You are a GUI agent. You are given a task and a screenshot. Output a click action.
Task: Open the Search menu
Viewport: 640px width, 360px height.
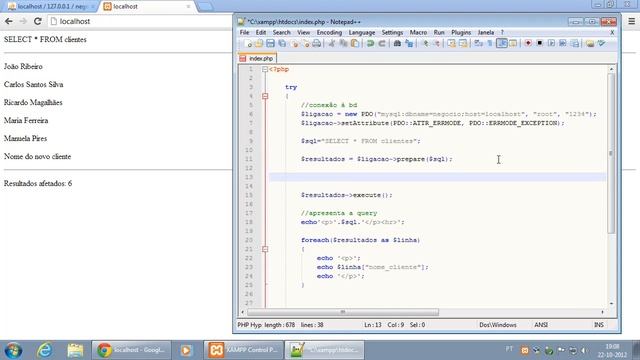[282, 32]
